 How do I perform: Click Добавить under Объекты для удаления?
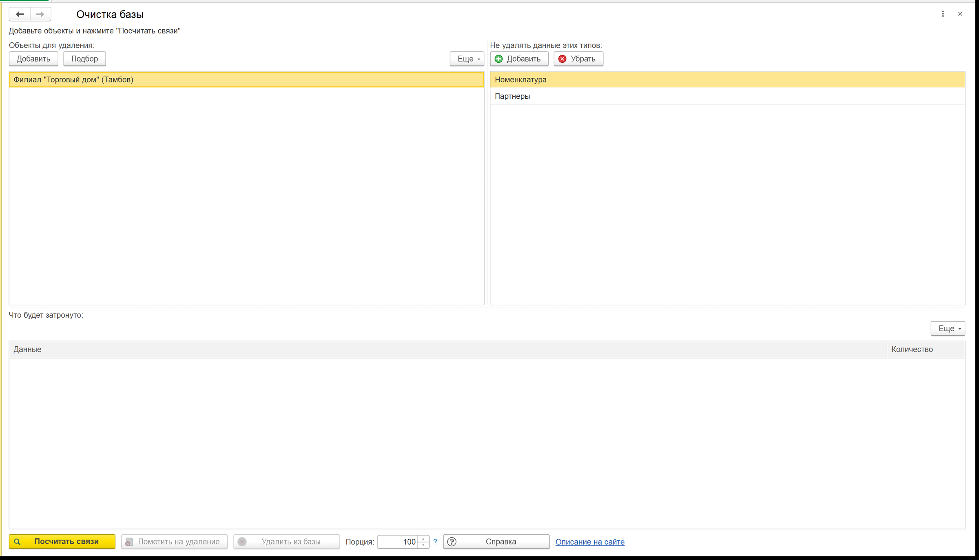pyautogui.click(x=33, y=59)
